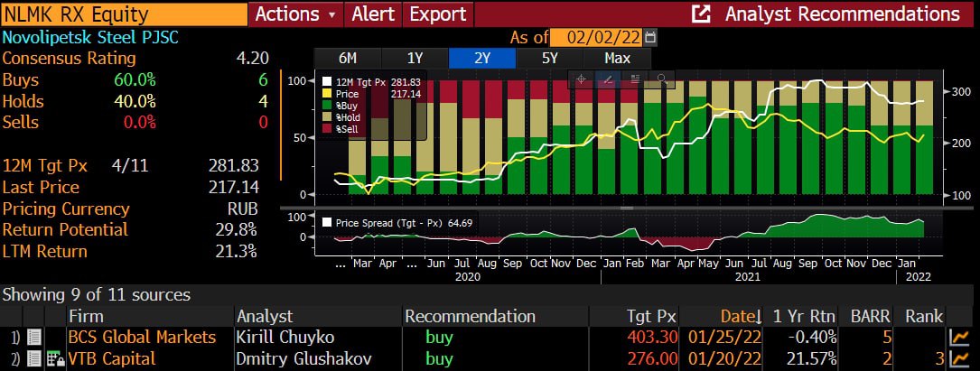Toggle the chart legend list icon
Screen dimensions: 980x371
(635, 79)
